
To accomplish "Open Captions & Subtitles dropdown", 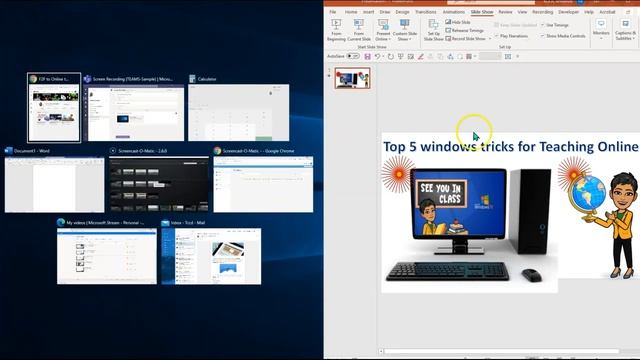I will coord(625,29).
